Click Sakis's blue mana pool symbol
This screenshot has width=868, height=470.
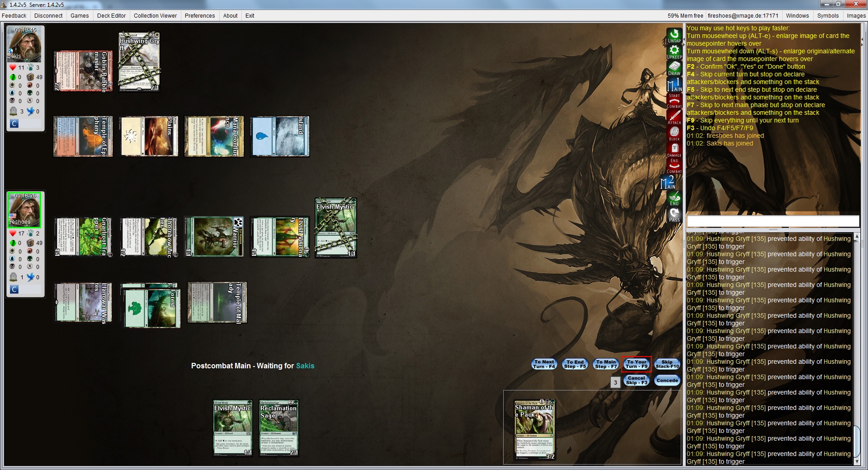13,93
